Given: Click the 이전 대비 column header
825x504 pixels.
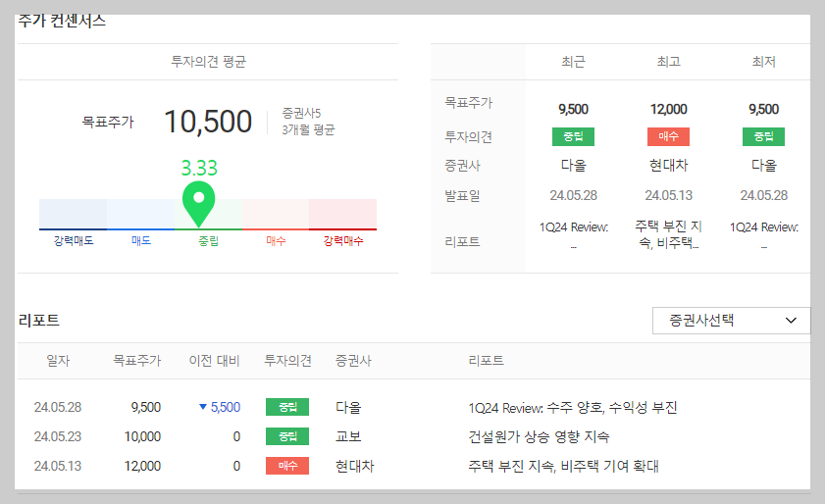Looking at the screenshot, I should [214, 361].
